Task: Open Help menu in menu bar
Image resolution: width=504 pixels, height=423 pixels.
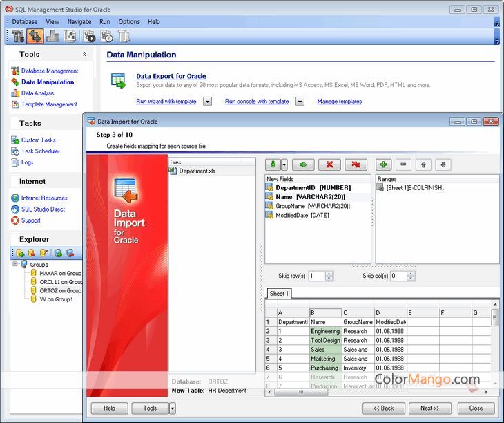Action: coord(154,22)
